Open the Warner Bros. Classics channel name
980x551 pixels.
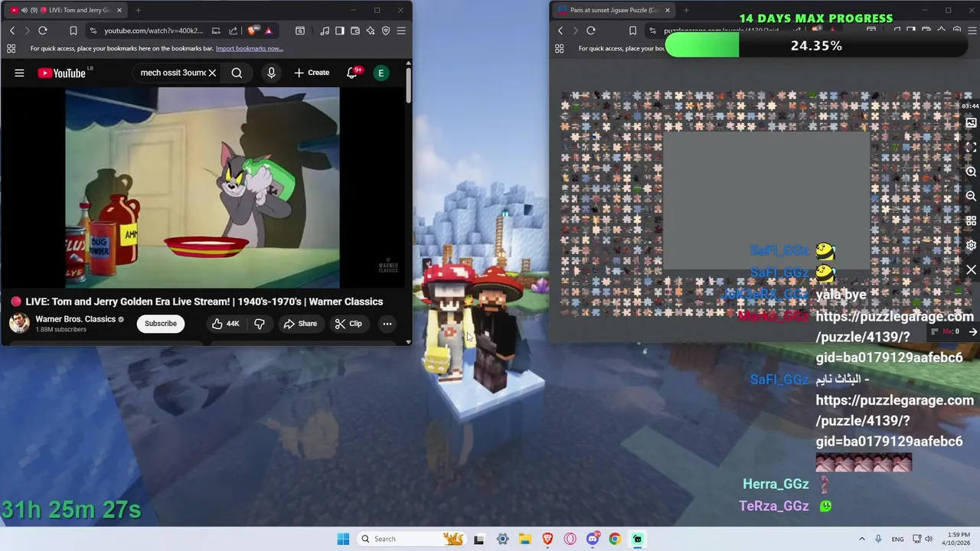[75, 319]
